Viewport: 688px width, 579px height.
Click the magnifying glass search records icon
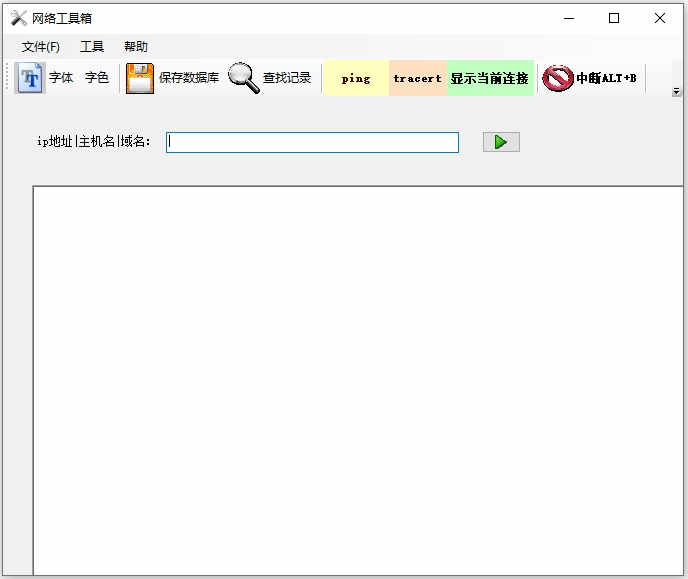(x=244, y=78)
